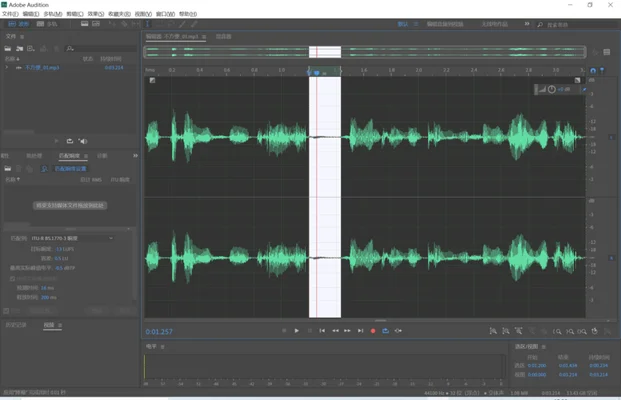Click the add files icon in Match Loudness

click(8, 169)
